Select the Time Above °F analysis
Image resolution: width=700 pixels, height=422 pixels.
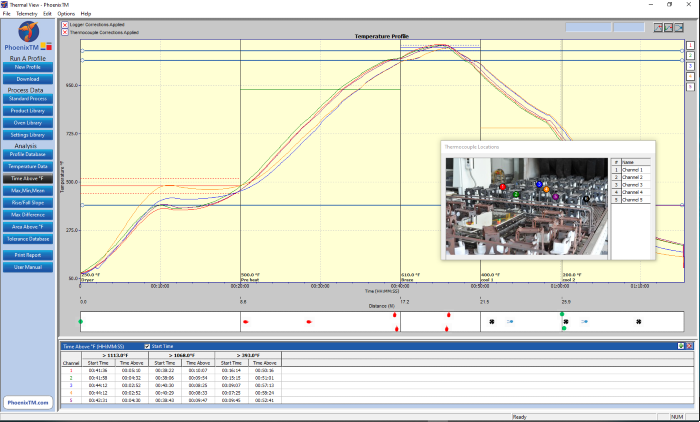click(x=28, y=179)
